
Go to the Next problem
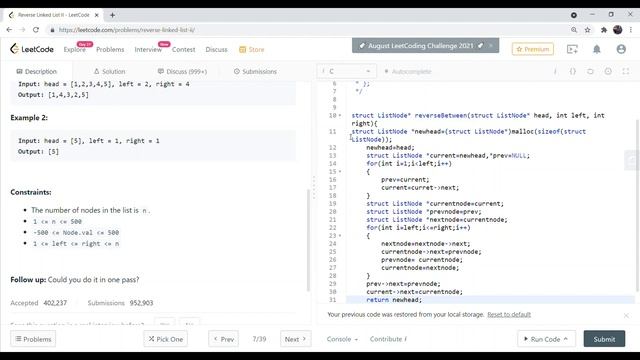click(296, 339)
